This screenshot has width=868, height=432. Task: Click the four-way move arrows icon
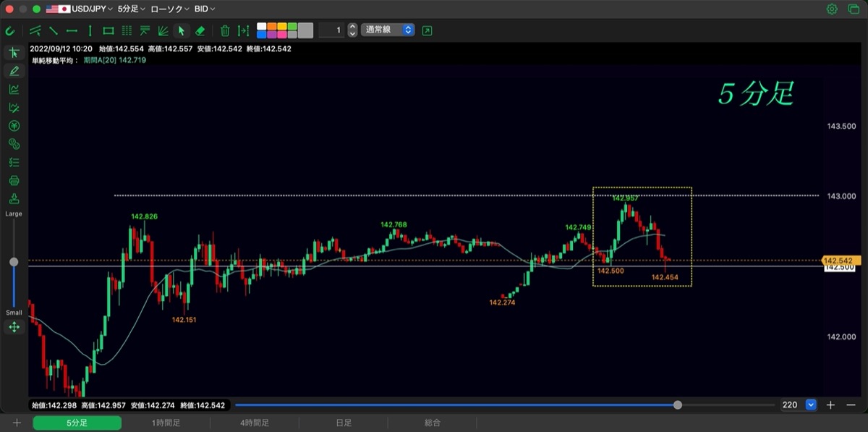[14, 327]
